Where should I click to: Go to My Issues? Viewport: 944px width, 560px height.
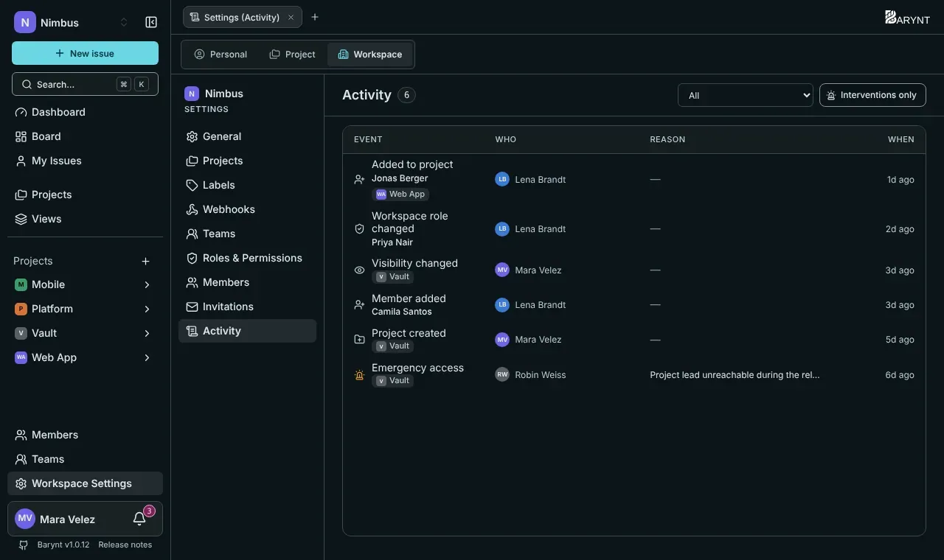point(85,161)
